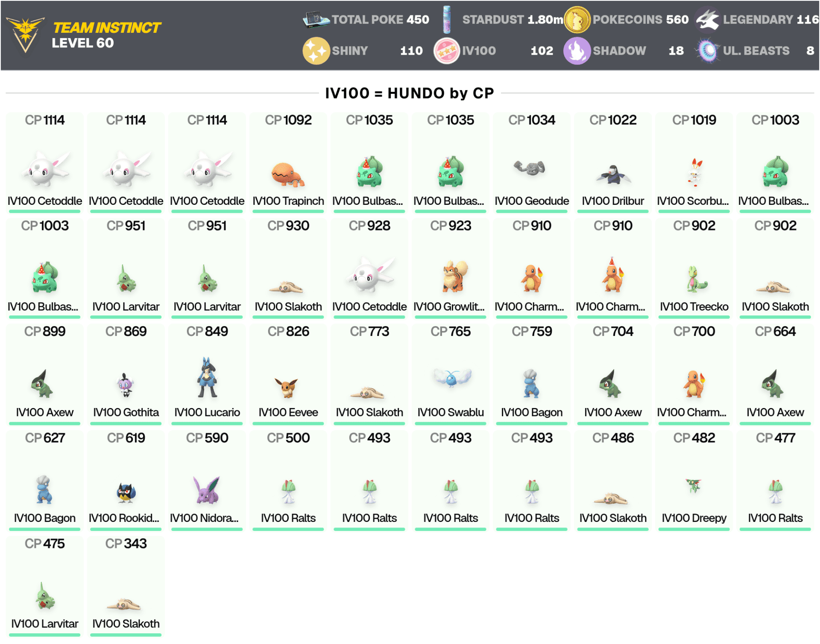Click the 'TEAM INSTINCT' title text
The image size is (820, 644).
(107, 28)
